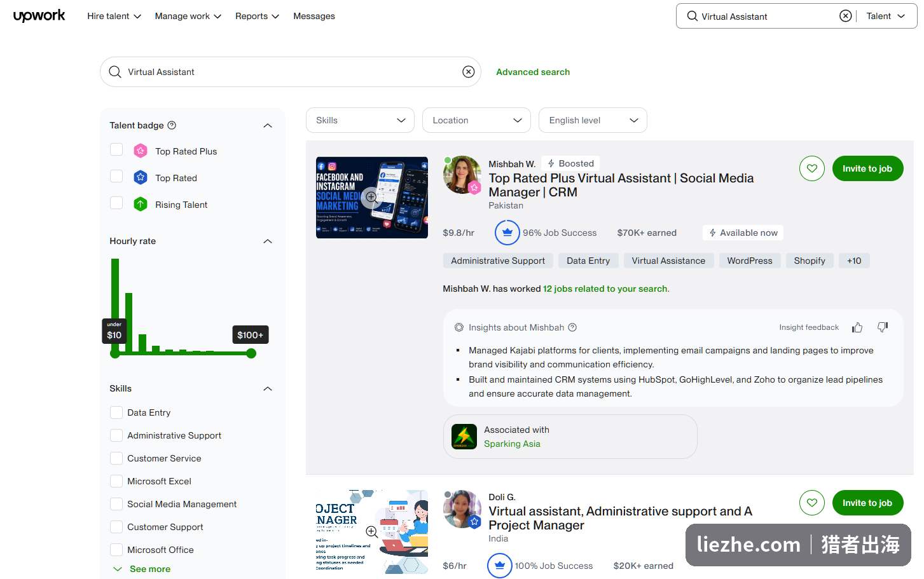Open Doli G. profile photo
This screenshot has width=924, height=579.
click(x=462, y=508)
